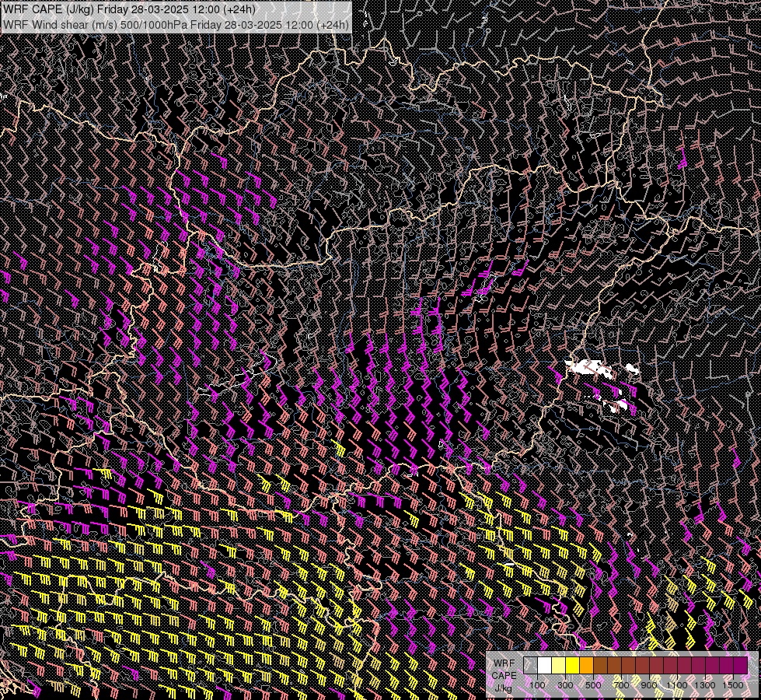Click the white CAPE legend swatch
The width and height of the screenshot is (761, 700).
click(x=545, y=665)
